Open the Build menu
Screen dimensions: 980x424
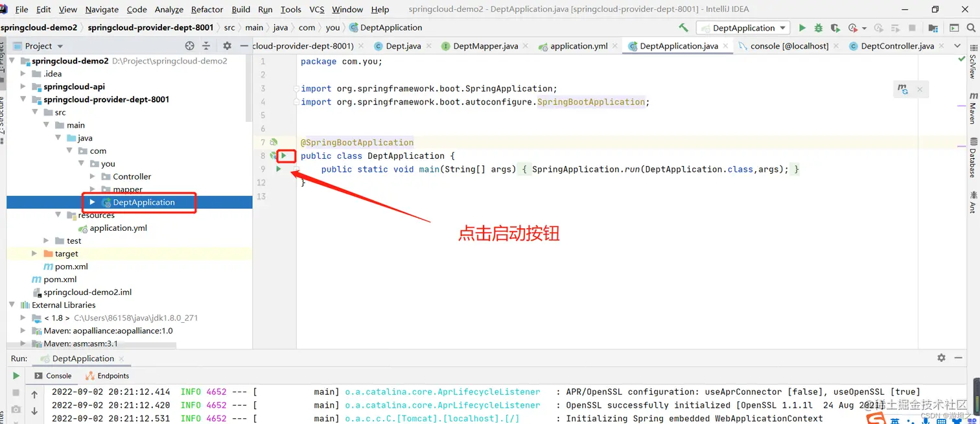click(x=240, y=9)
